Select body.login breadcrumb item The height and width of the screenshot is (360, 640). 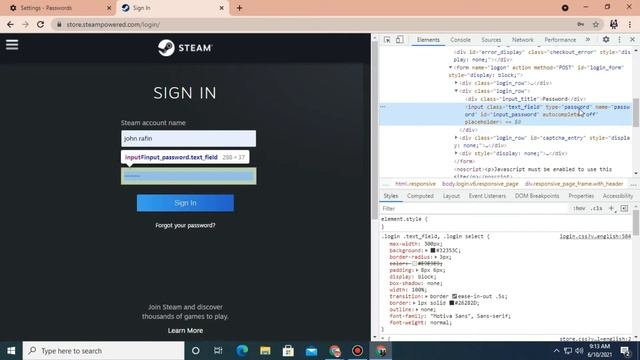pyautogui.click(x=480, y=184)
